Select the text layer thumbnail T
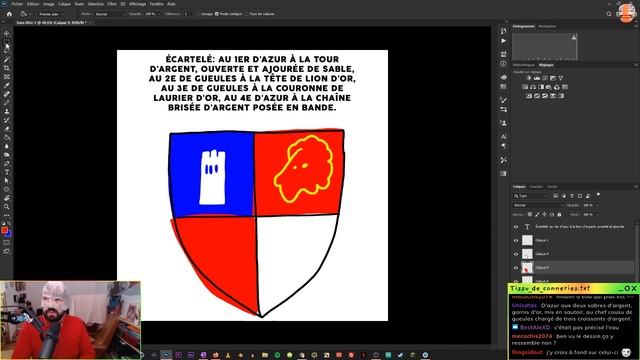Image resolution: width=640 pixels, height=360 pixels. click(527, 227)
